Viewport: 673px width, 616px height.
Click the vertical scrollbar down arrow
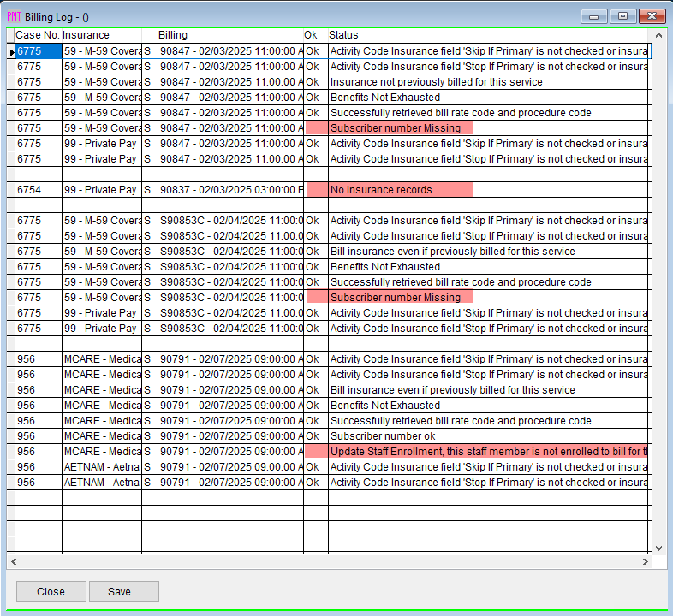coord(659,548)
